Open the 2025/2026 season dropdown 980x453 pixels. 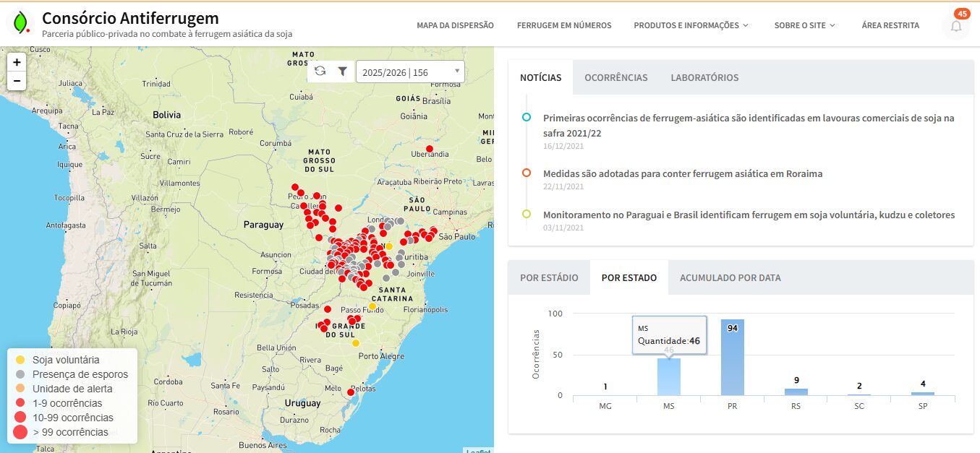(410, 72)
